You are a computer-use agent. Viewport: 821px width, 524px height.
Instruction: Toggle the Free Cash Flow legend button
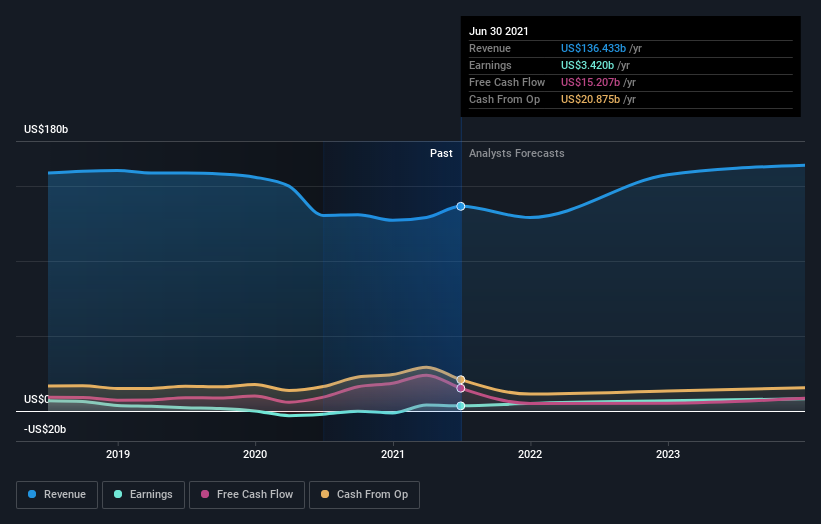click(x=247, y=495)
